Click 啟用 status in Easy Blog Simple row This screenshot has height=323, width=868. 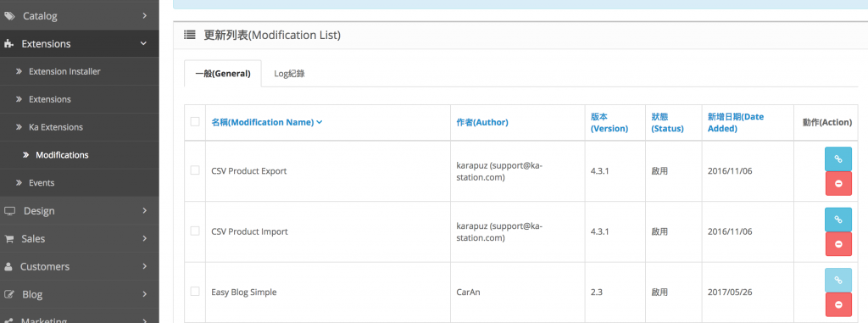coord(659,292)
